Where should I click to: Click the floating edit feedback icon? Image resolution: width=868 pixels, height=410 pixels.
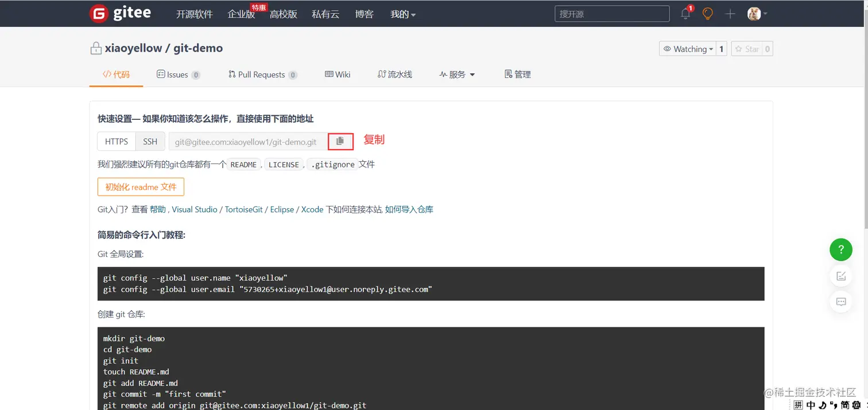(841, 276)
